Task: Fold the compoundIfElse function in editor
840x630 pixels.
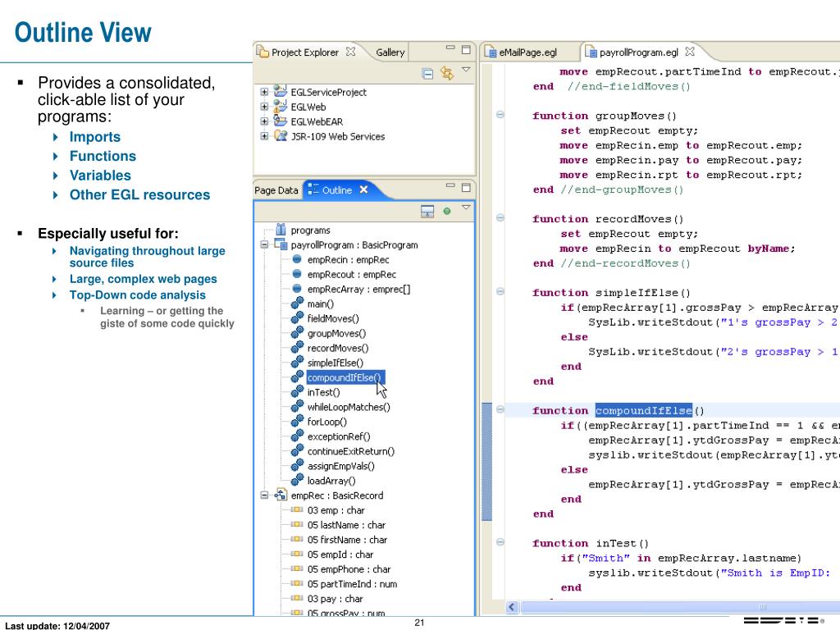Action: point(500,409)
